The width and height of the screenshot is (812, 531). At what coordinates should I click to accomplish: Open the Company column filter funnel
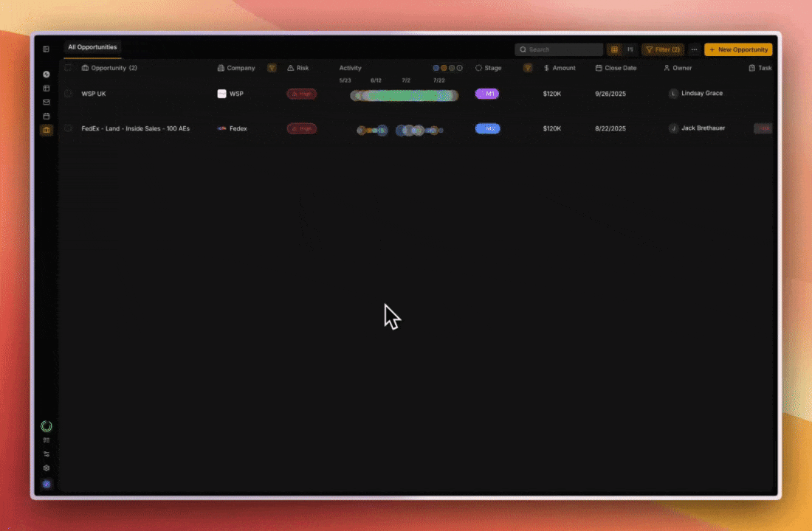[x=272, y=68]
